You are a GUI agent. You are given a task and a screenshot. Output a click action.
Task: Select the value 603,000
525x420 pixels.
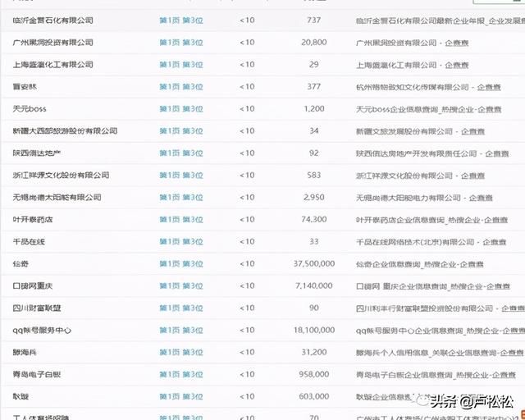(313, 396)
